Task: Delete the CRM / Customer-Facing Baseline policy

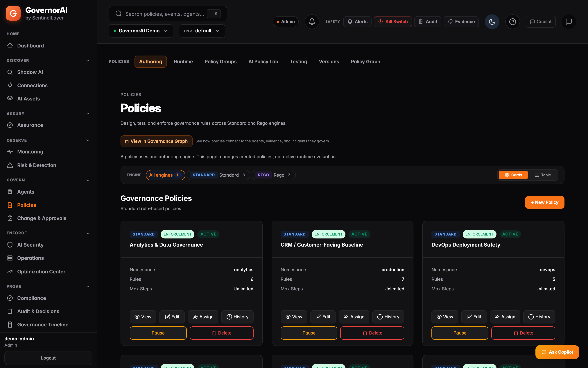Action: pyautogui.click(x=372, y=333)
